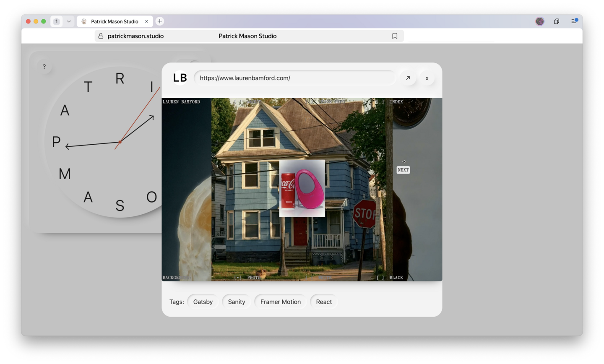This screenshot has height=364, width=604.
Task: Open the site in new tab arrow
Action: [408, 78]
